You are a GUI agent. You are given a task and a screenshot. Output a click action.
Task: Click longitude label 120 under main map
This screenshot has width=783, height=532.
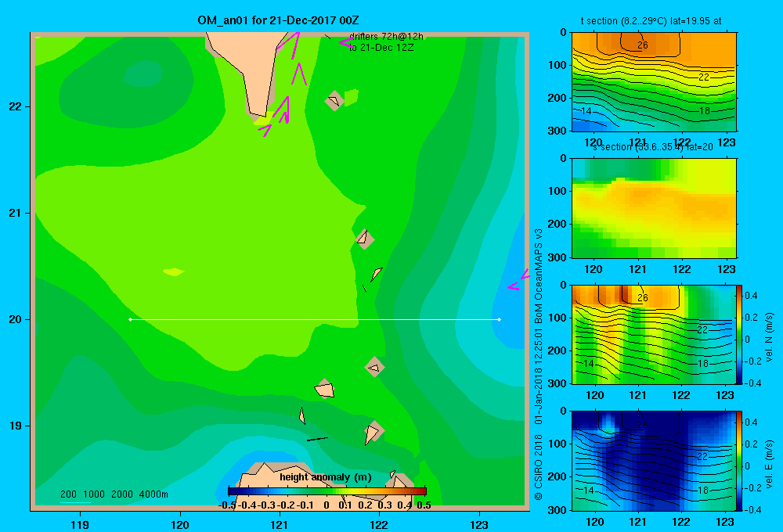(180, 524)
